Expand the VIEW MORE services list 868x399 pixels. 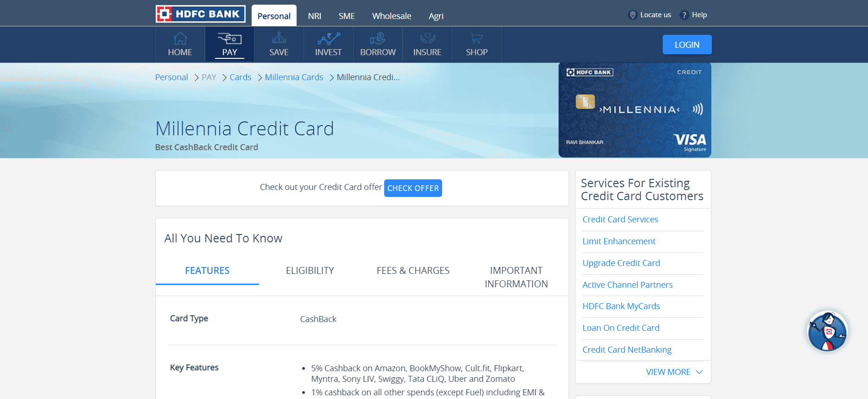674,372
